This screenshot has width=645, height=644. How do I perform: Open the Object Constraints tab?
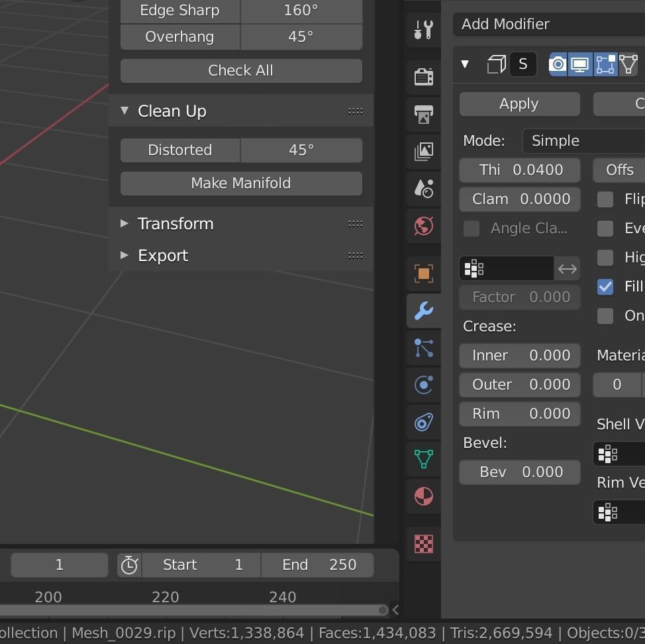(424, 422)
